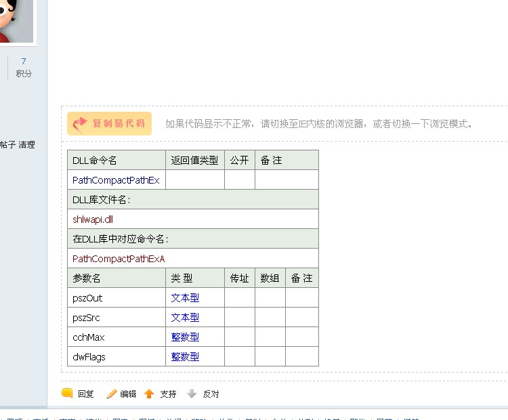Open the 回复 reply link

pos(85,394)
